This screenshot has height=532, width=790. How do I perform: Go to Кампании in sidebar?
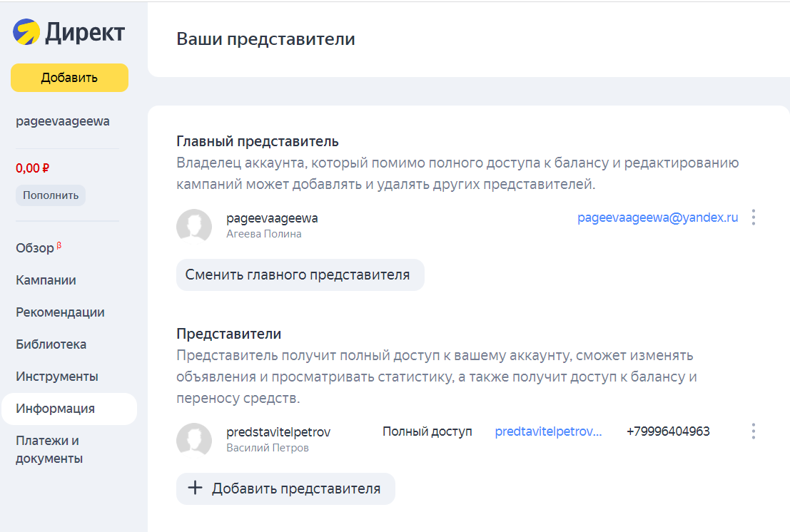pos(46,280)
